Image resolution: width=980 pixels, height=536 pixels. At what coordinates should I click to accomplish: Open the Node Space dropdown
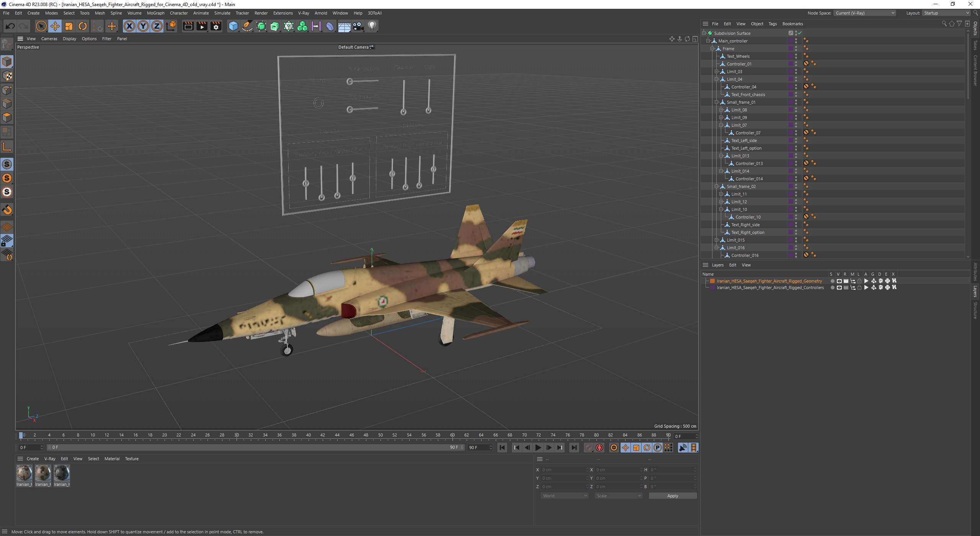point(865,13)
